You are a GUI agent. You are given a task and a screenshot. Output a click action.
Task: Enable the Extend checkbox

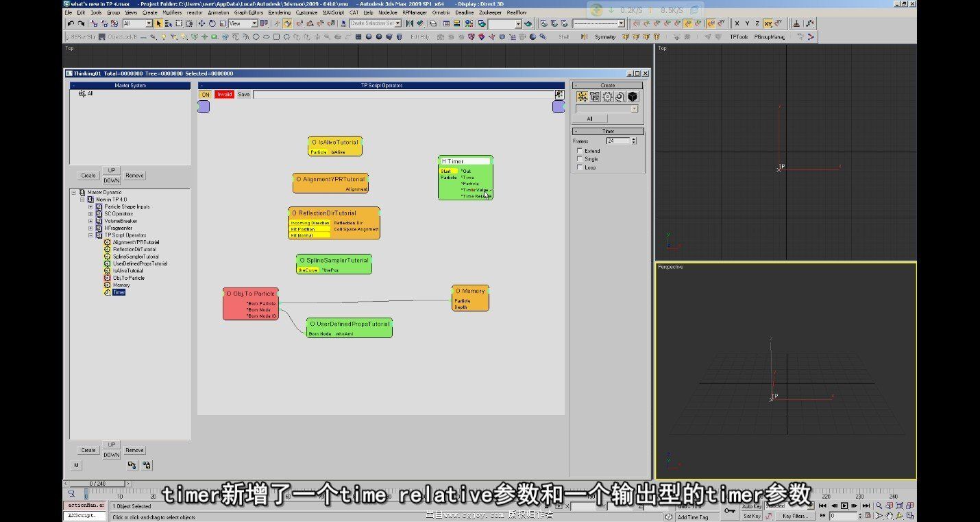click(580, 151)
